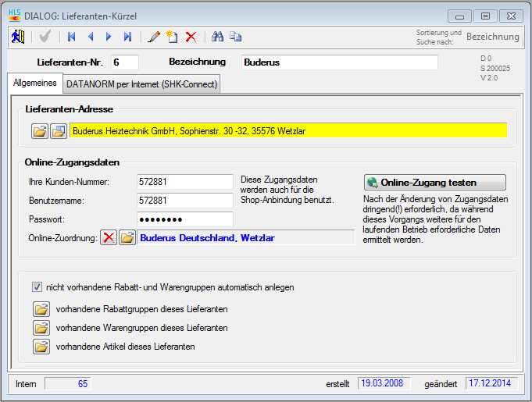Click the exit door toolbar icon

[18, 36]
